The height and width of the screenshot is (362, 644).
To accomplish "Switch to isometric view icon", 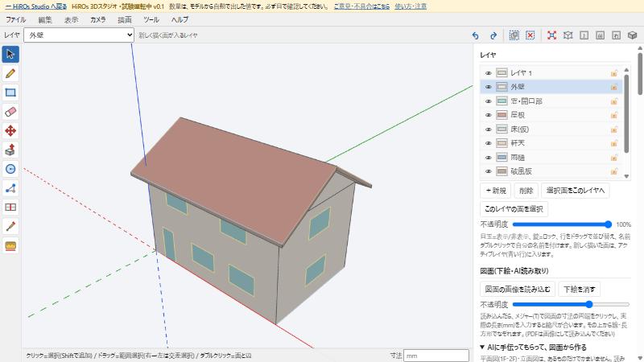I will [568, 35].
